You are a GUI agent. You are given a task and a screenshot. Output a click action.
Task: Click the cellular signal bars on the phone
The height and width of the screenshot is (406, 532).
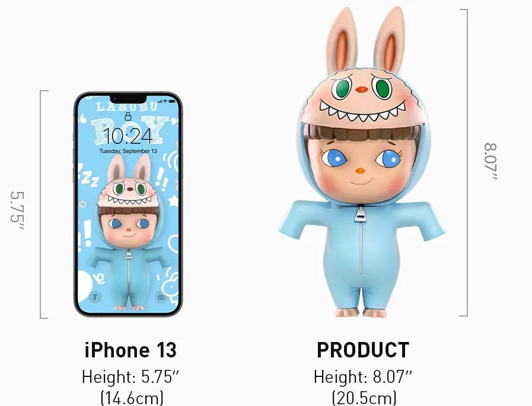click(160, 101)
